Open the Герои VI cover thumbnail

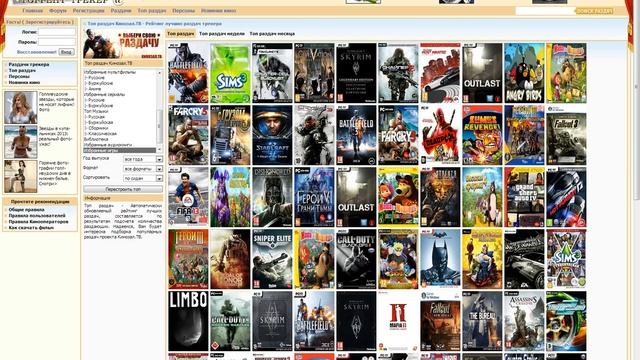pyautogui.click(x=314, y=197)
